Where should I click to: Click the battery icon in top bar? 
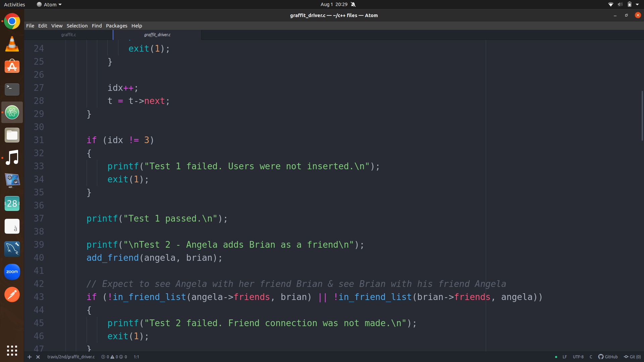coord(630,4)
